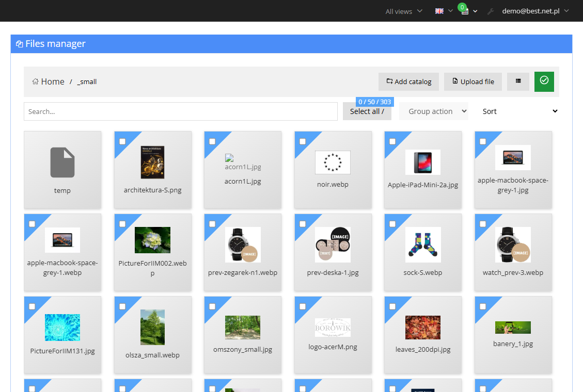Click the 0 / 50 / 303 counter badge
Viewport: 583px width, 392px height.
375,102
